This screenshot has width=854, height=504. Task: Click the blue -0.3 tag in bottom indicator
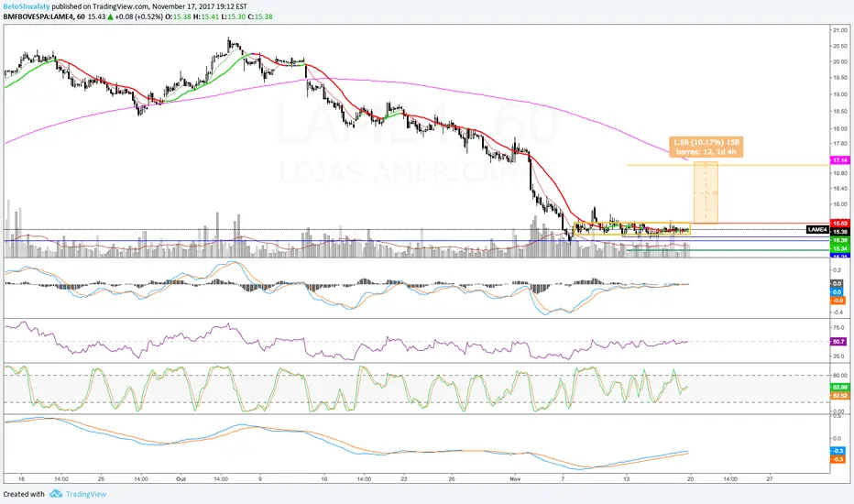838,451
